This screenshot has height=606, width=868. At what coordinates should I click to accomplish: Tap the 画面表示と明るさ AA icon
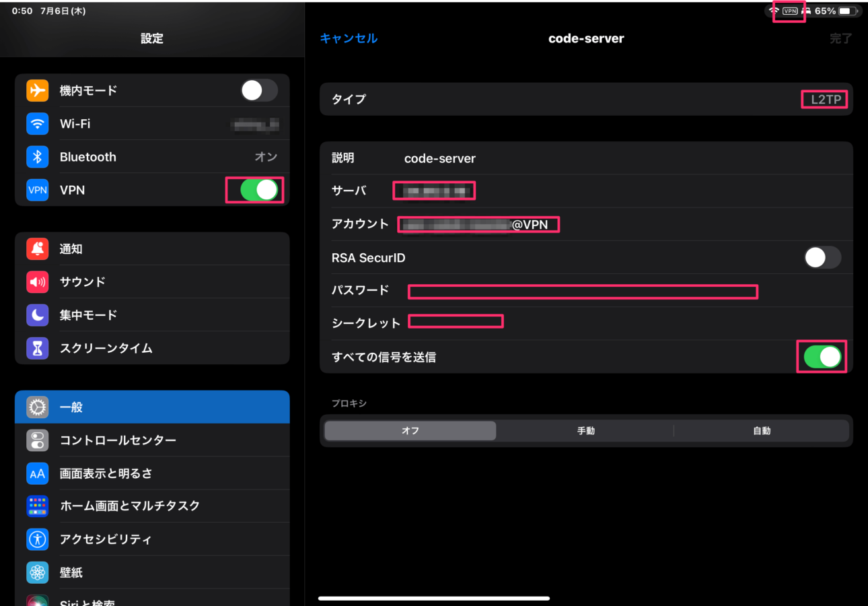point(38,473)
